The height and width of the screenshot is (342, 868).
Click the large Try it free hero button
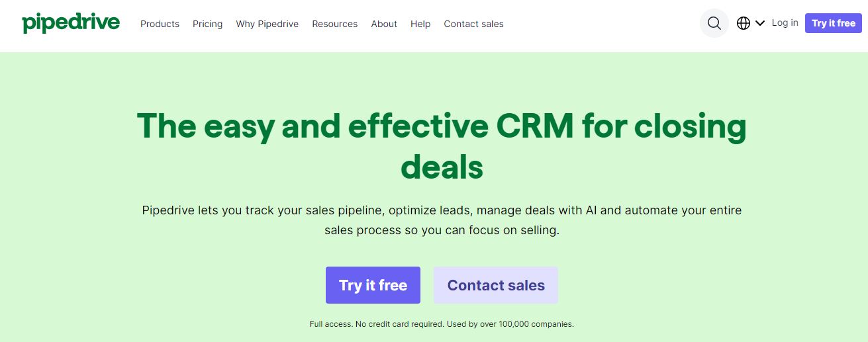click(x=373, y=285)
